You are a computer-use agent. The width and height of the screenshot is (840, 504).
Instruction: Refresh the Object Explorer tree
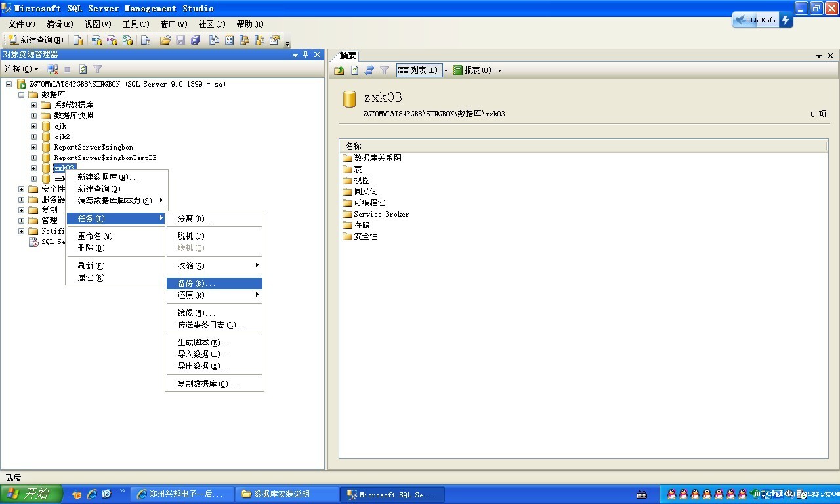click(83, 69)
